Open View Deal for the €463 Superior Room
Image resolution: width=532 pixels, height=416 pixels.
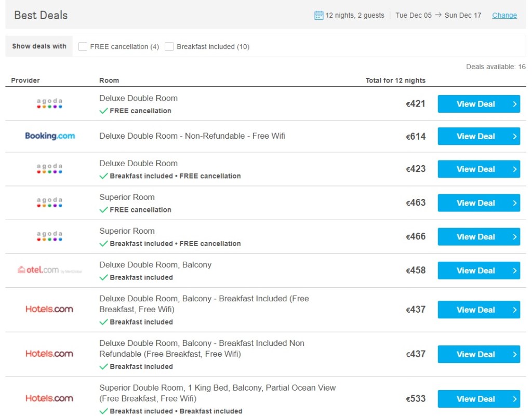[478, 203]
